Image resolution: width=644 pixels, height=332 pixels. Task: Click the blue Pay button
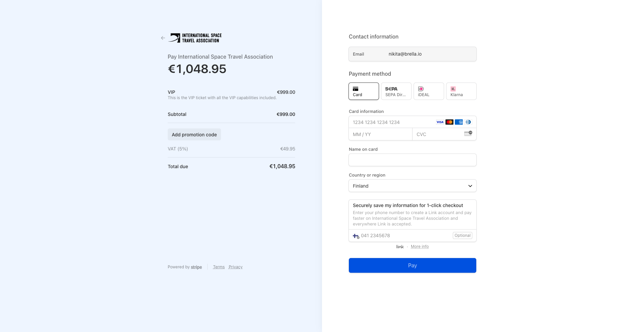tap(413, 265)
